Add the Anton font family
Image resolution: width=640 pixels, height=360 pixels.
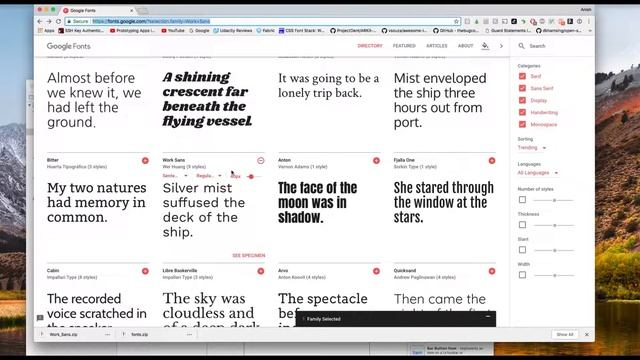point(376,161)
